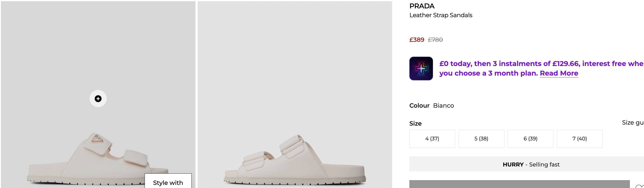This screenshot has height=188, width=644.
Task: Select size 7 (40)
Action: 580,139
